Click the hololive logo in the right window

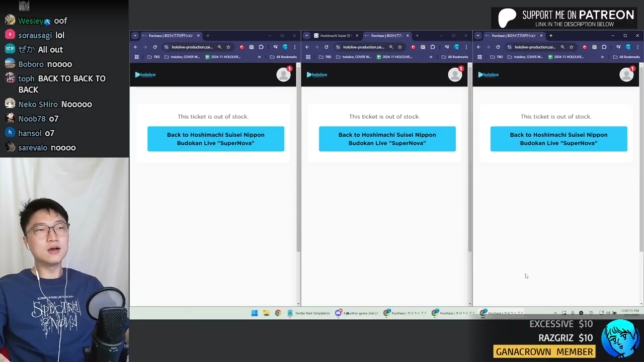click(x=489, y=74)
